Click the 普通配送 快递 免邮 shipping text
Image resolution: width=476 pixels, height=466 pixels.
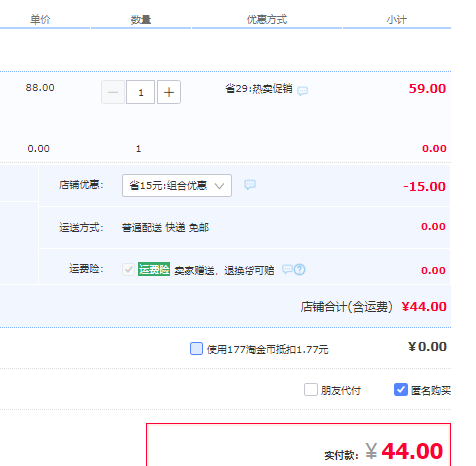(x=165, y=228)
